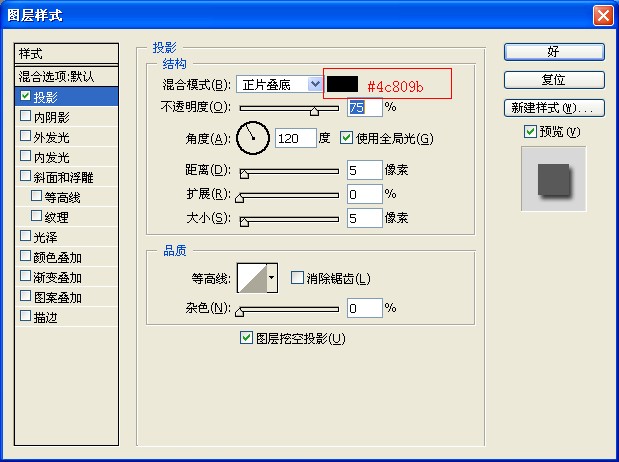Image resolution: width=619 pixels, height=462 pixels.
Task: Click the 距离 distance slider handle
Action: coord(244,174)
